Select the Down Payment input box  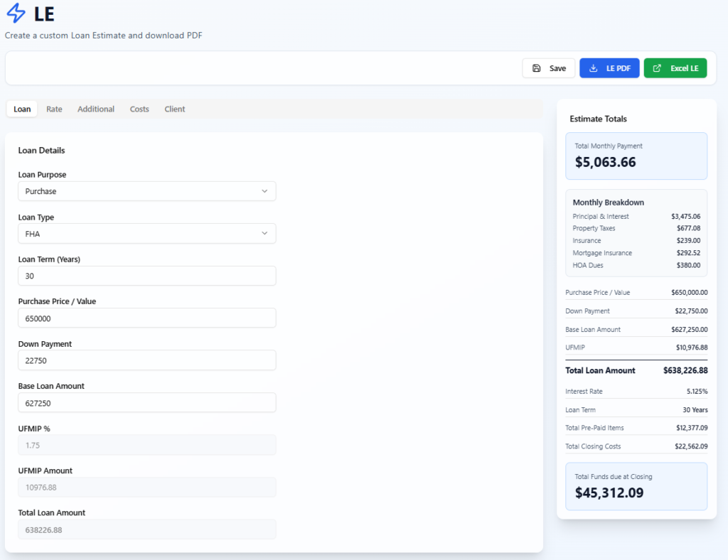coord(146,360)
